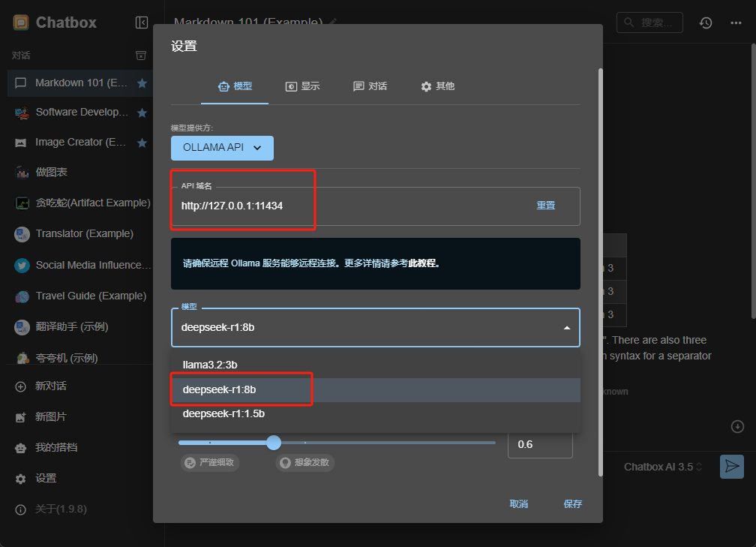Click the temperature value field 0.6
The width and height of the screenshot is (756, 547).
pyautogui.click(x=540, y=445)
